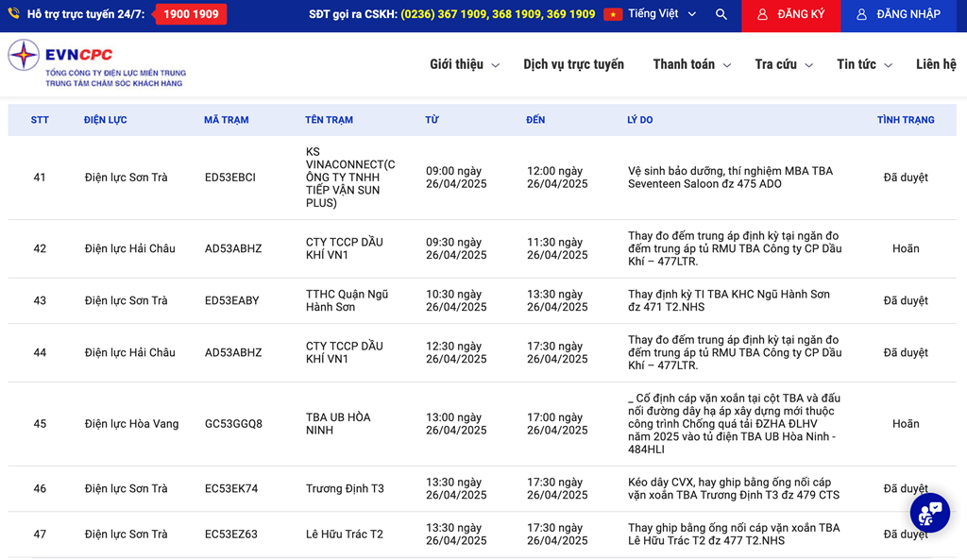Click Điện lực Hòa Vang cell
967x560 pixels.
131,424
